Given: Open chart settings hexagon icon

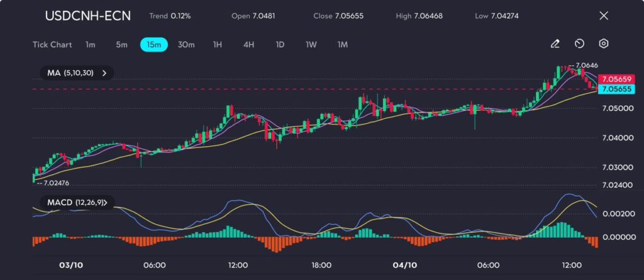Looking at the screenshot, I should [603, 44].
